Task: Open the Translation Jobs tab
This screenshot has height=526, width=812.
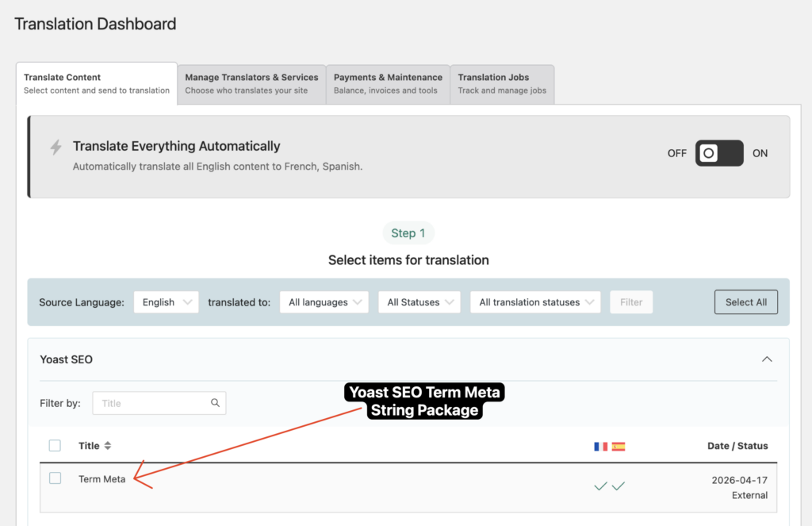Action: [502, 84]
